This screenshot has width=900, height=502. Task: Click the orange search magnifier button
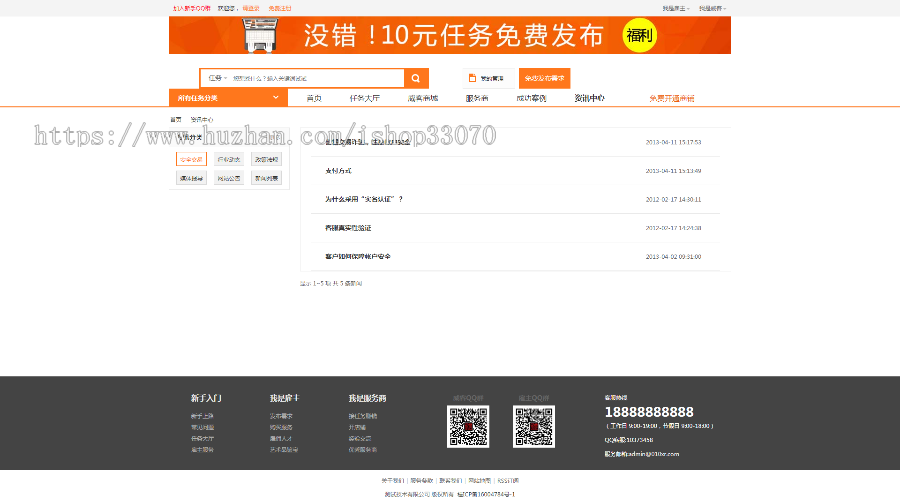[416, 79]
